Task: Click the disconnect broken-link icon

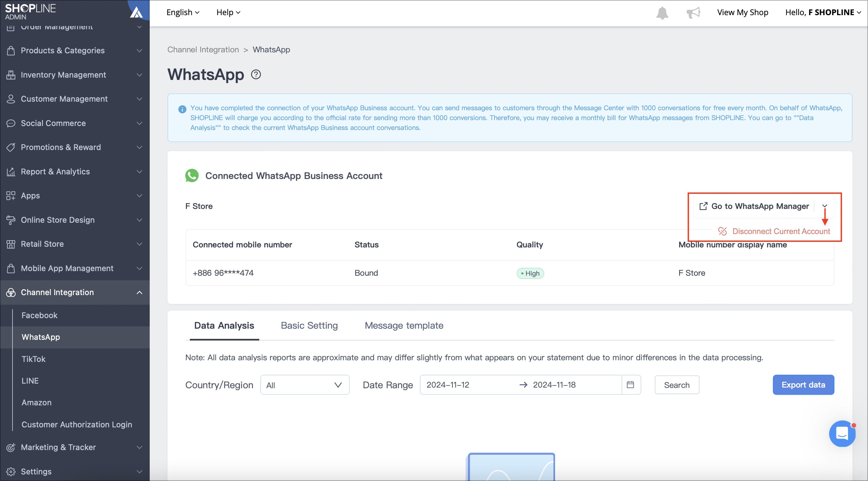Action: click(722, 231)
